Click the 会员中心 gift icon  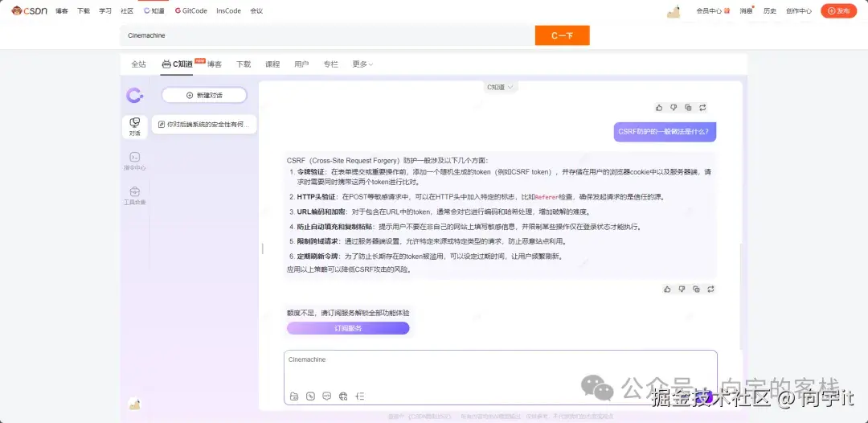click(x=727, y=10)
